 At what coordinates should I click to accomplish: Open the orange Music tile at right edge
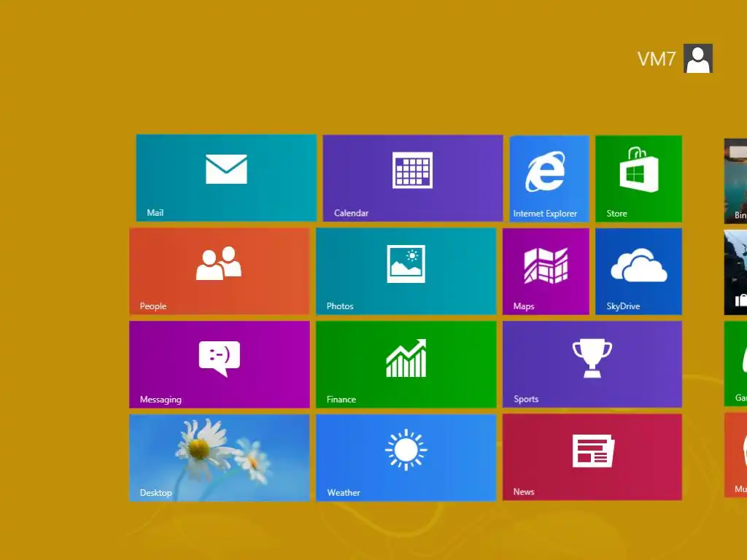coord(735,455)
